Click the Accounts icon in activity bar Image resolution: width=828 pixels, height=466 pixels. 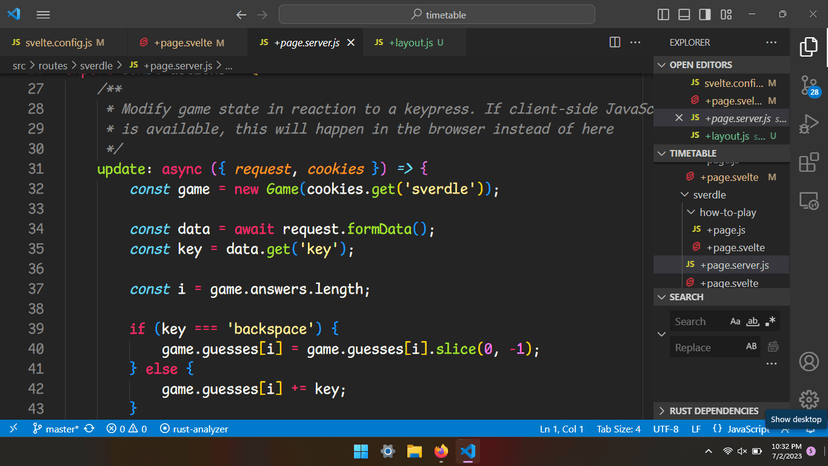coord(808,361)
